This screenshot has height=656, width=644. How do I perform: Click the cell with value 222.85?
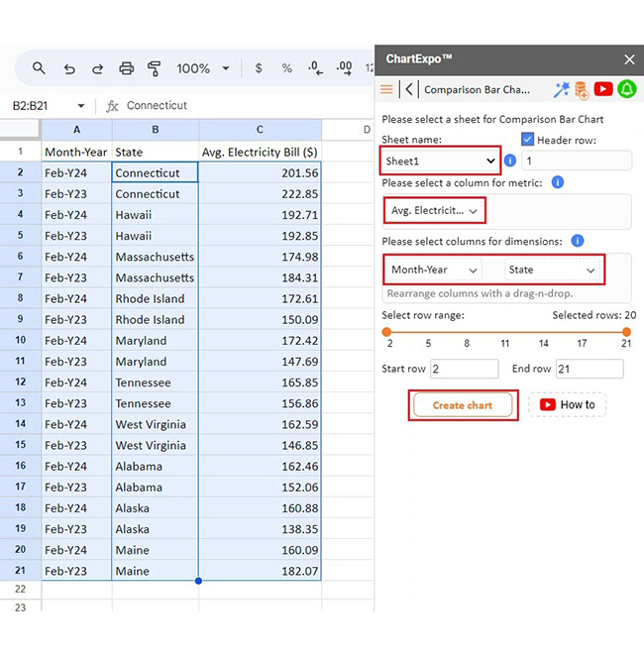[260, 193]
